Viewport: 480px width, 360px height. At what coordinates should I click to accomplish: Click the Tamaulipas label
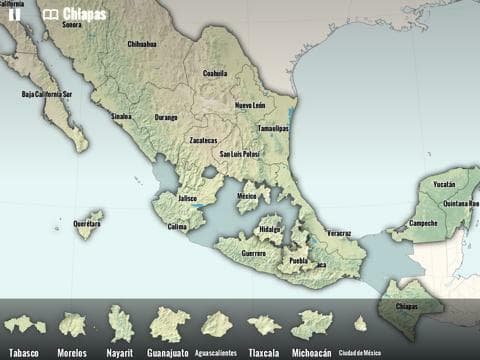[273, 128]
